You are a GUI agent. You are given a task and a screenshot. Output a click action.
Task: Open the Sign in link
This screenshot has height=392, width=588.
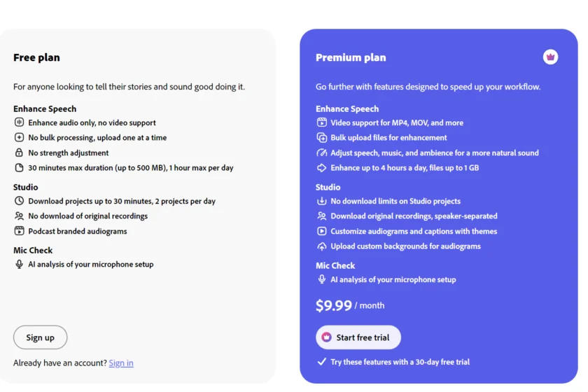[x=121, y=363]
